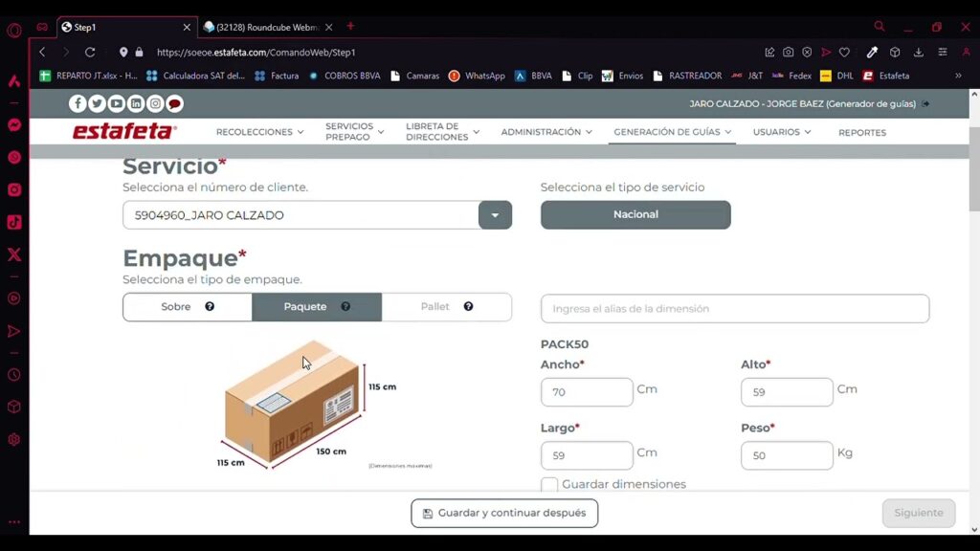Close the Roundcube Webmail tab
The height and width of the screenshot is (551, 980).
tap(329, 28)
